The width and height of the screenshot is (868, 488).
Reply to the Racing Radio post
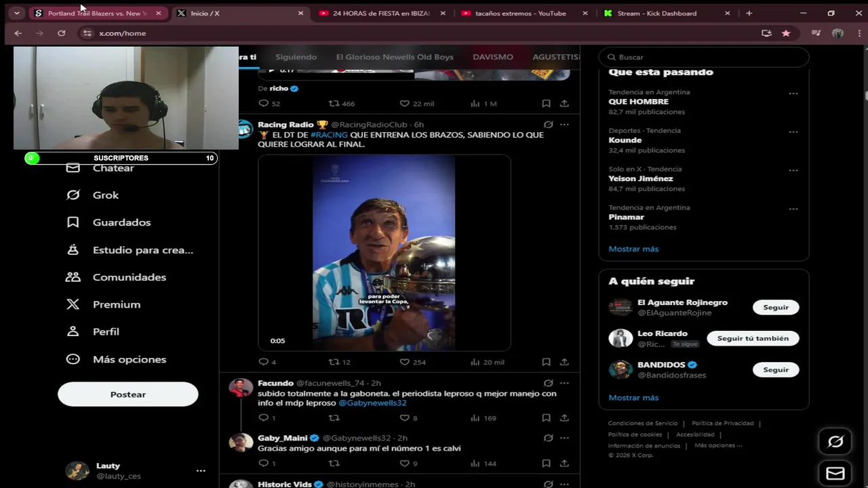(267, 362)
